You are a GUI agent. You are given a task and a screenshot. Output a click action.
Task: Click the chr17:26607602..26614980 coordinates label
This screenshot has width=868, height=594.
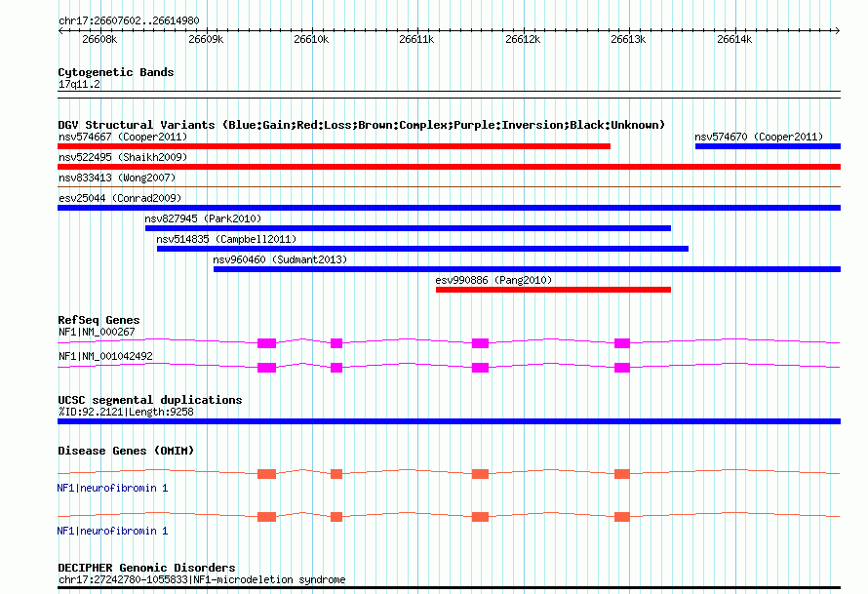tap(129, 20)
